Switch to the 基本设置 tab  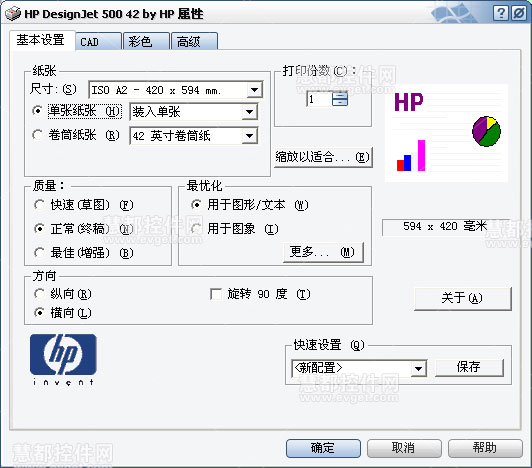[x=41, y=40]
